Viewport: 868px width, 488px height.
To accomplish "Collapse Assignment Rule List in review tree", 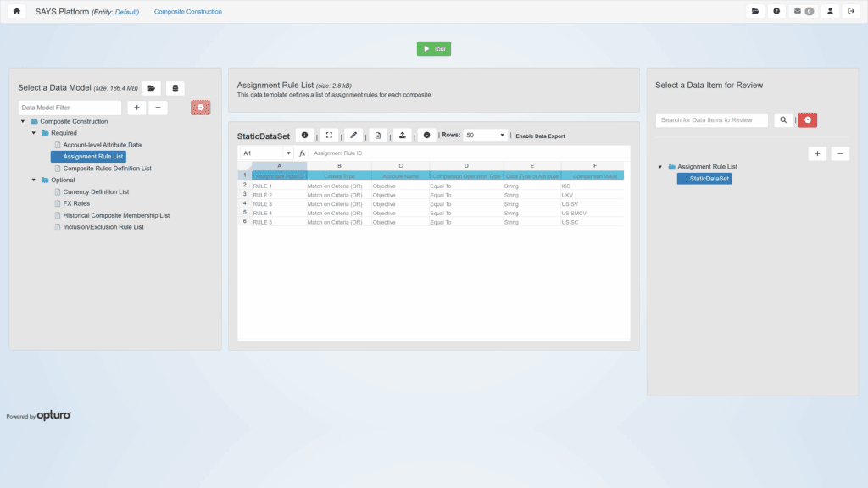I will [x=660, y=167].
